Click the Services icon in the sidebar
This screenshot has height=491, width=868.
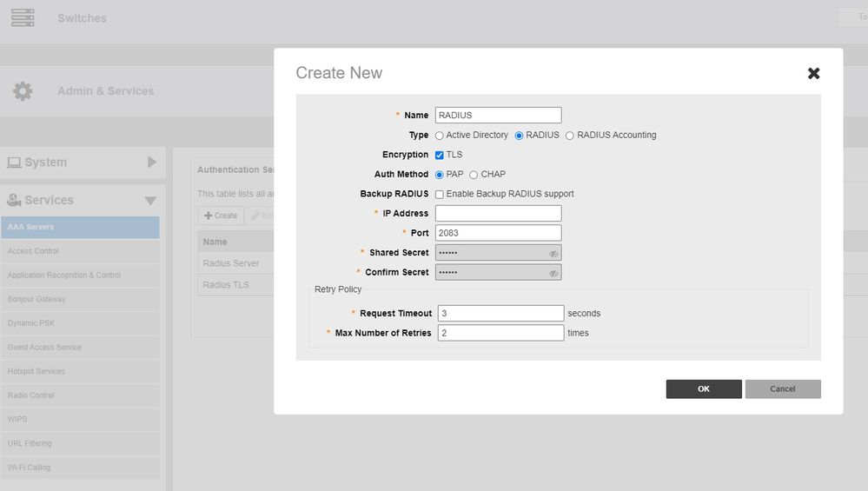pos(14,200)
